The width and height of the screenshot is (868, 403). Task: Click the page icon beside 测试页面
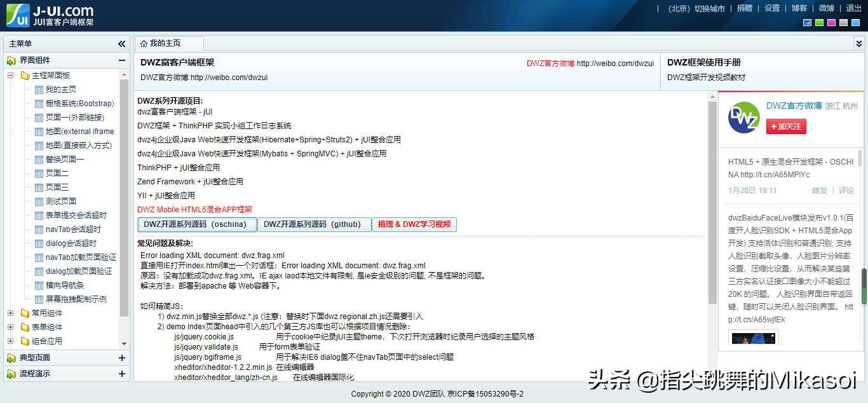point(39,201)
